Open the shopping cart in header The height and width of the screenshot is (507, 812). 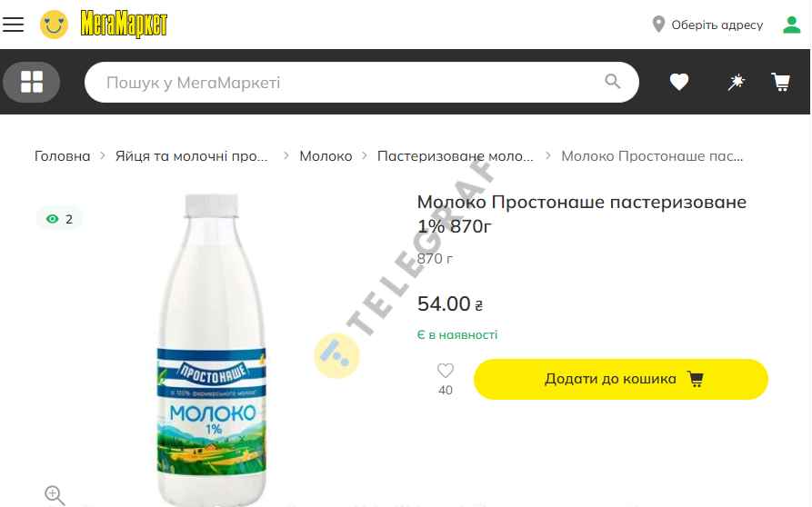tap(781, 82)
